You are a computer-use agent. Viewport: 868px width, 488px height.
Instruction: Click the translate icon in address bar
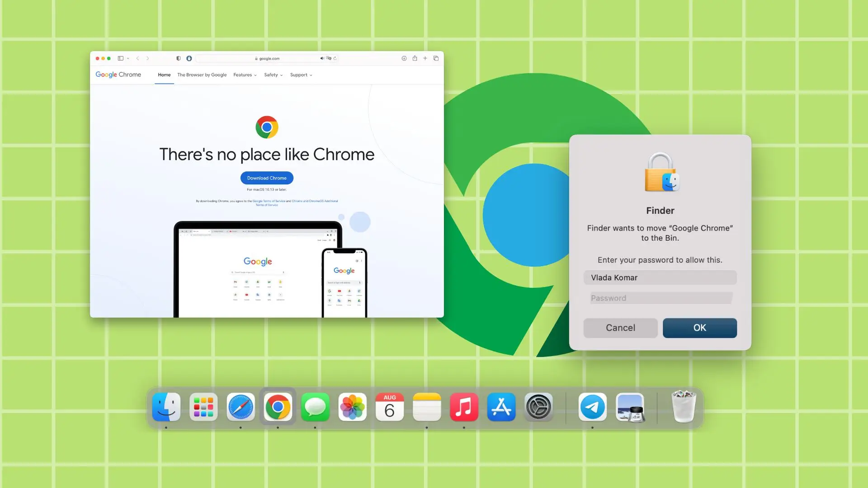(329, 58)
